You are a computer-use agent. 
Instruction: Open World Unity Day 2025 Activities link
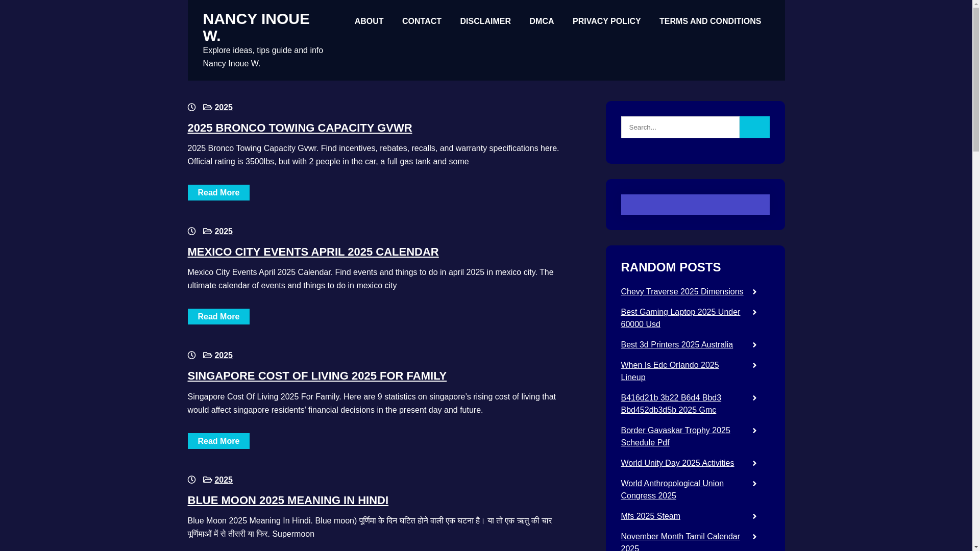click(x=677, y=463)
